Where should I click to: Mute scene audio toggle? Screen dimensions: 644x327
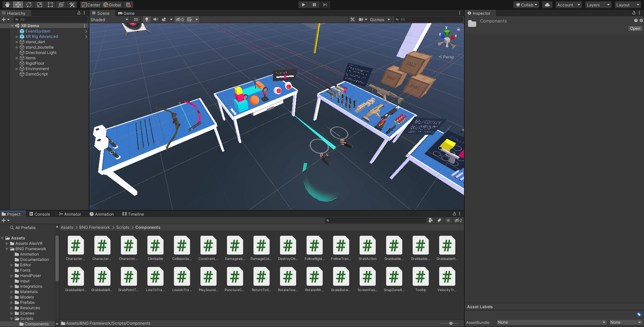coord(155,19)
